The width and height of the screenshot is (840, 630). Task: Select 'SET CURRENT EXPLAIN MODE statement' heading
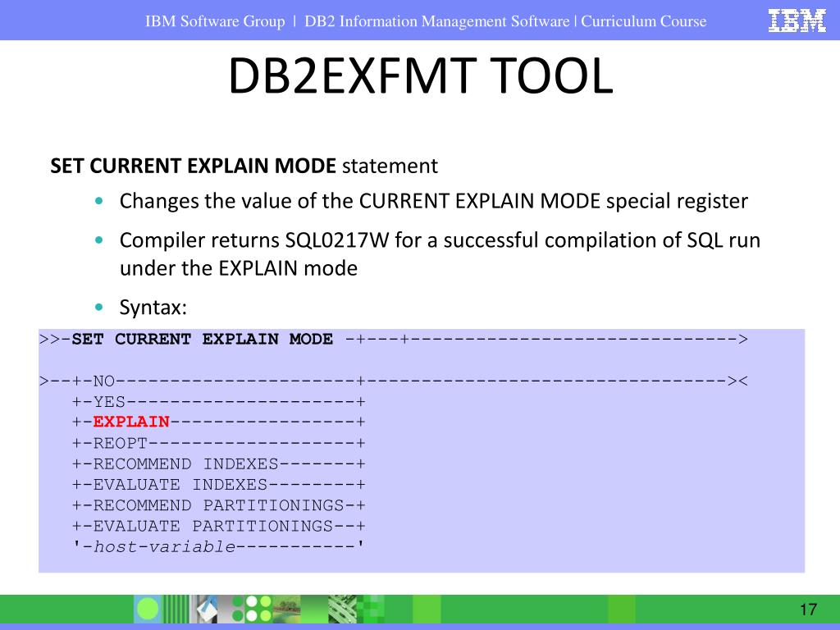pyautogui.click(x=244, y=166)
